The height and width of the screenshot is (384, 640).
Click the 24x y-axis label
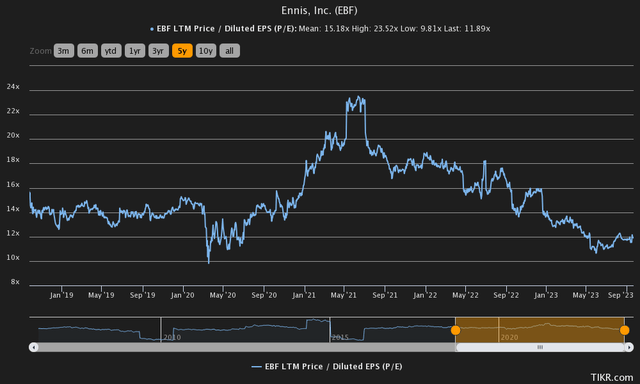pyautogui.click(x=13, y=87)
